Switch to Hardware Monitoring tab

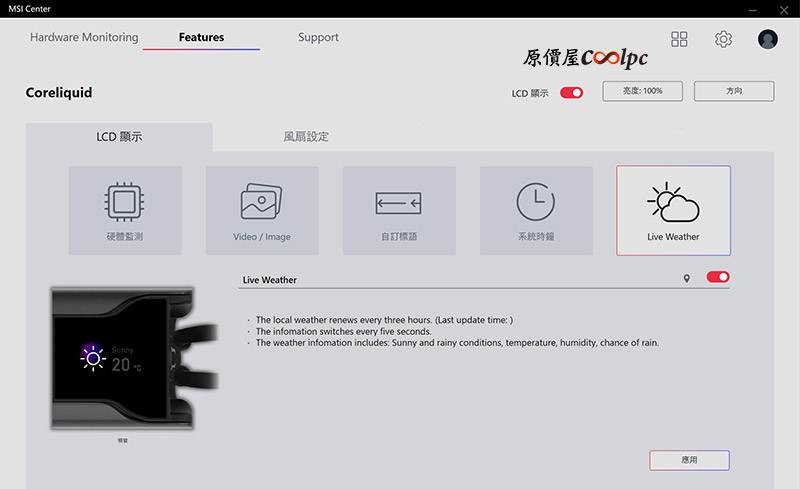[84, 37]
